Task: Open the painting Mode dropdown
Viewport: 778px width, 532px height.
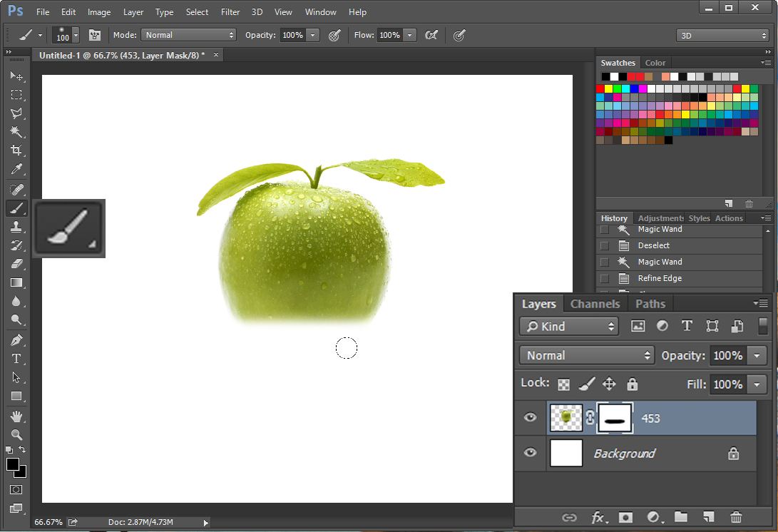Action: point(188,35)
